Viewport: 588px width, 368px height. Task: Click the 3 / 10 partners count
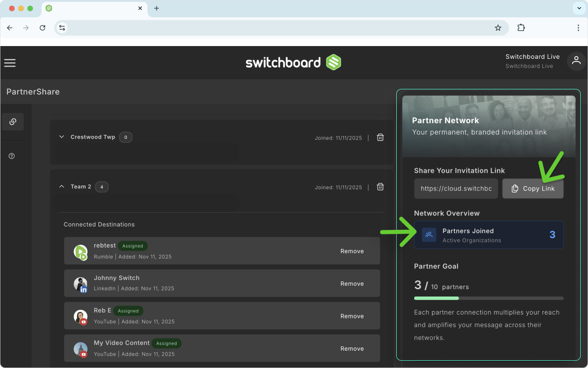pyautogui.click(x=441, y=286)
